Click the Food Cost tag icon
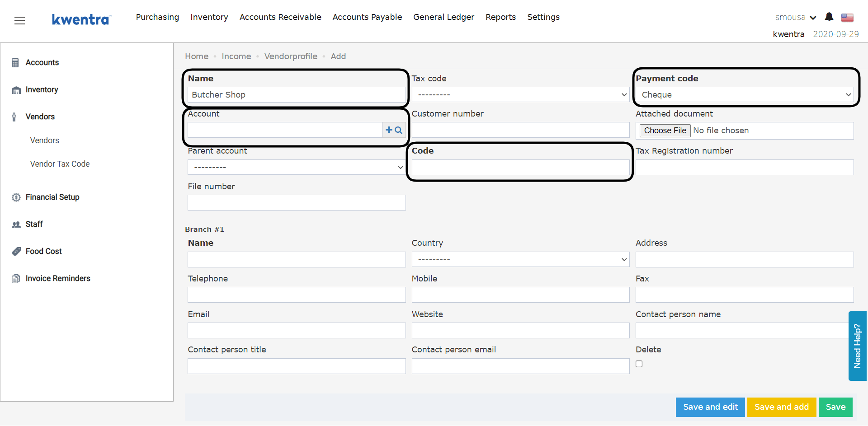The image size is (868, 426). coord(16,252)
